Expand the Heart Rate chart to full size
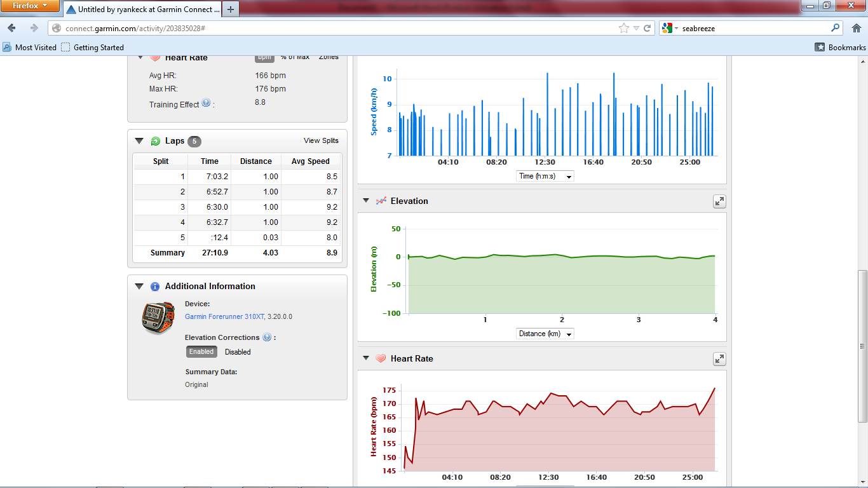Viewport: 868px width, 488px height. (x=719, y=359)
